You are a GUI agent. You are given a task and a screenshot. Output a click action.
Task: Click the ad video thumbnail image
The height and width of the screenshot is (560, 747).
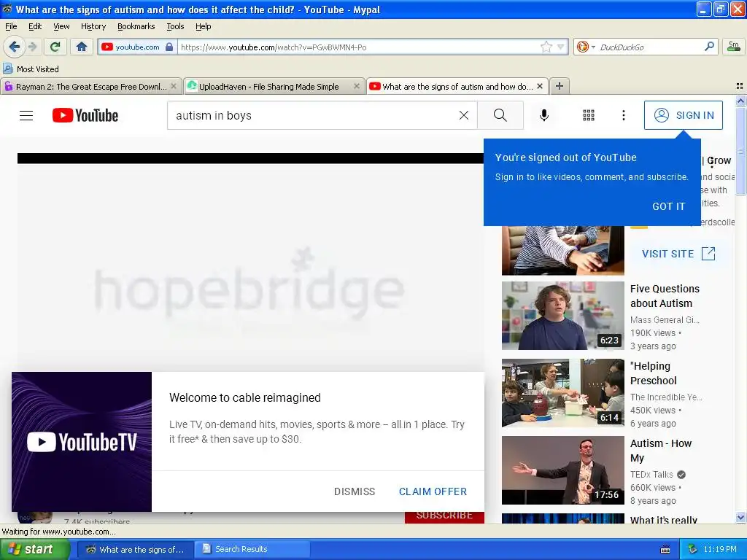pos(562,251)
